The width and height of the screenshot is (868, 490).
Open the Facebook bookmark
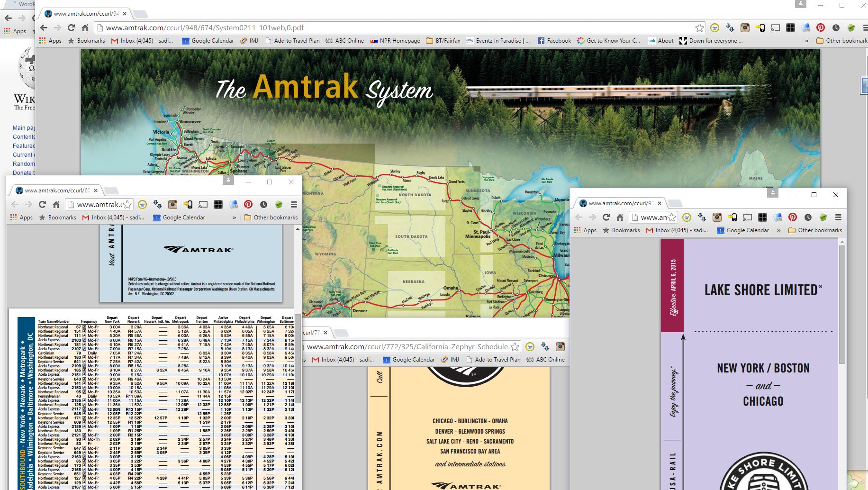(554, 41)
